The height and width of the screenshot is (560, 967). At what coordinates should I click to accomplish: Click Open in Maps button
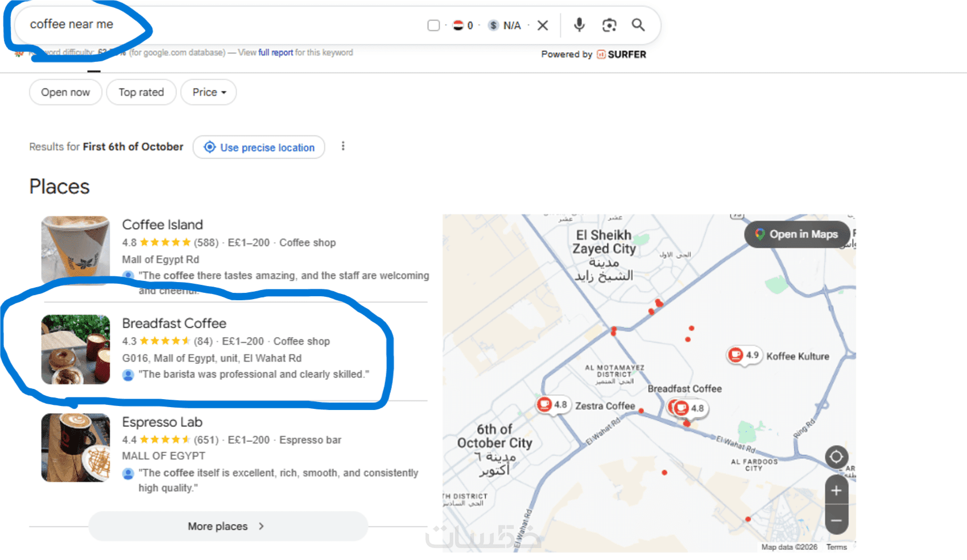click(797, 234)
